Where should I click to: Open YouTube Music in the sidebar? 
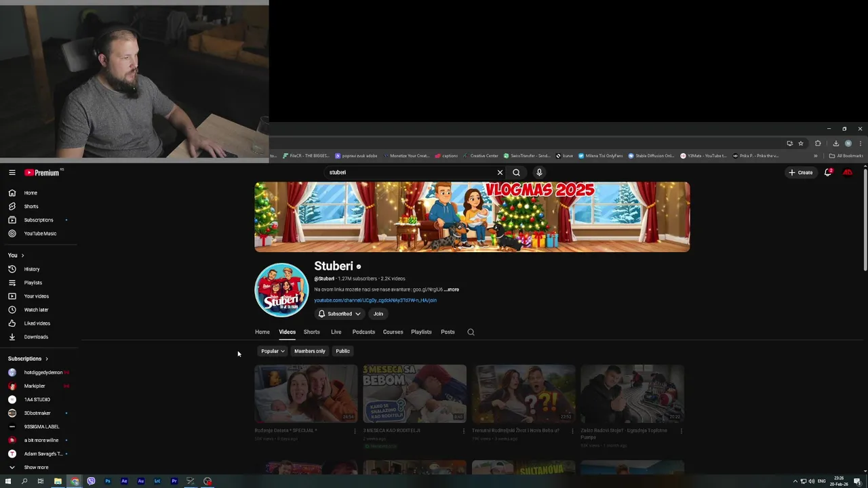39,233
